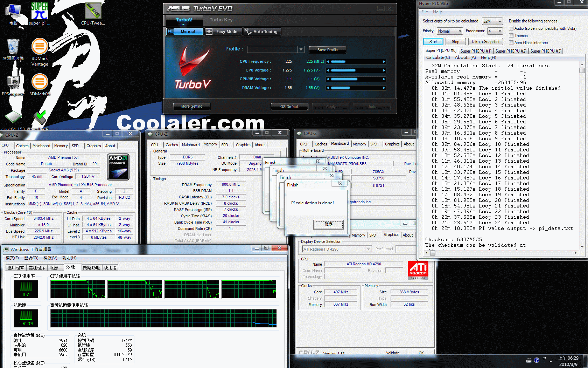Open the super_pi desktop shortcut
The width and height of the screenshot is (588, 368).
pyautogui.click(x=40, y=13)
